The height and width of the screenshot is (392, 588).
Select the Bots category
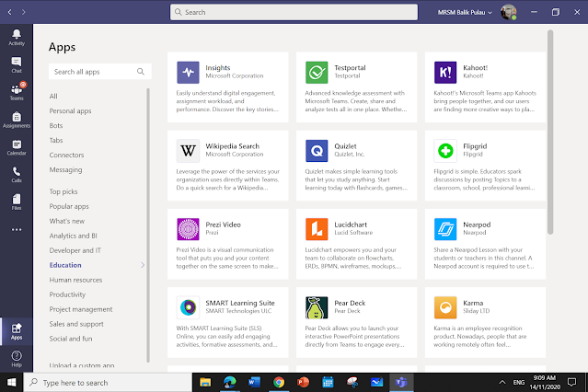pos(56,125)
